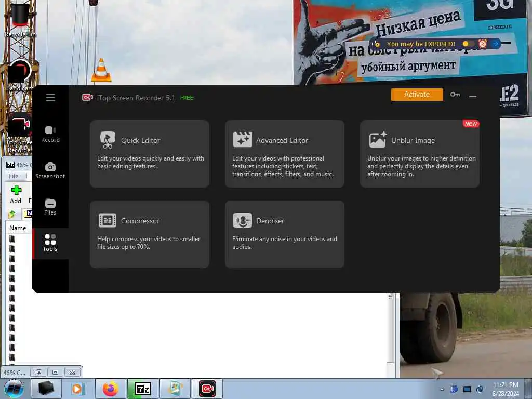Open the Denoiser tool card

285,234
